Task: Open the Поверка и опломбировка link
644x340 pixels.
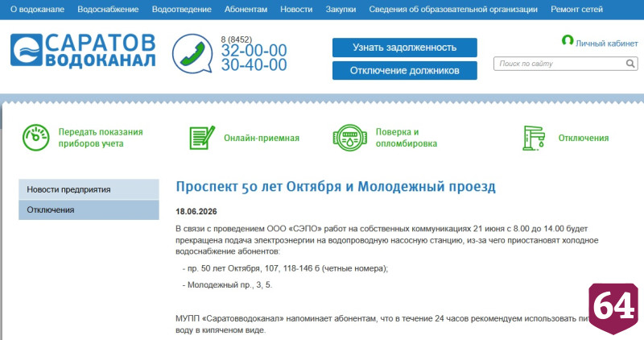Action: tap(407, 138)
